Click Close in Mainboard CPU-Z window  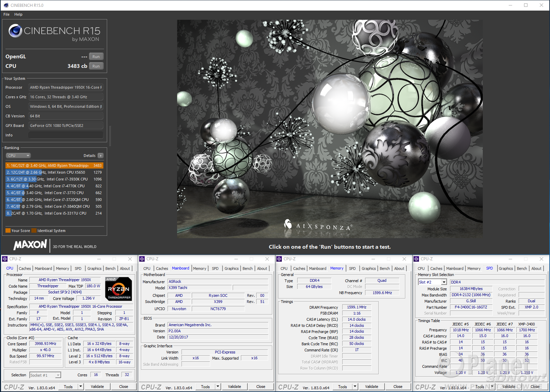click(x=261, y=387)
